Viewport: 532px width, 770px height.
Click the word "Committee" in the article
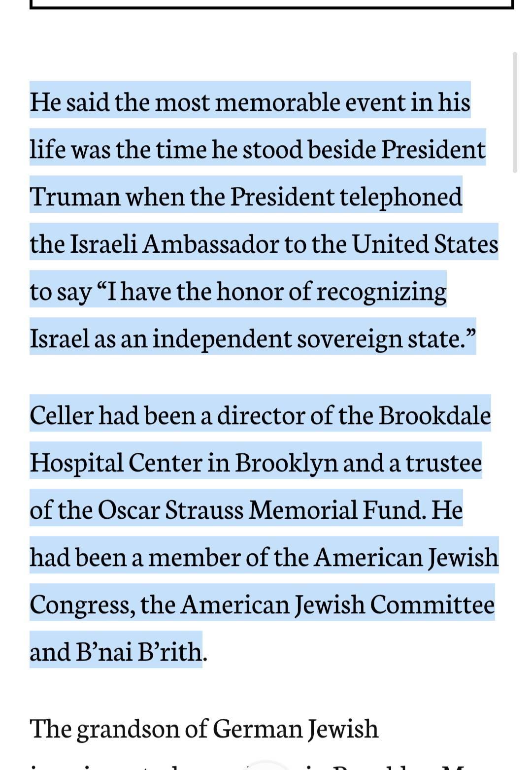coord(432,604)
